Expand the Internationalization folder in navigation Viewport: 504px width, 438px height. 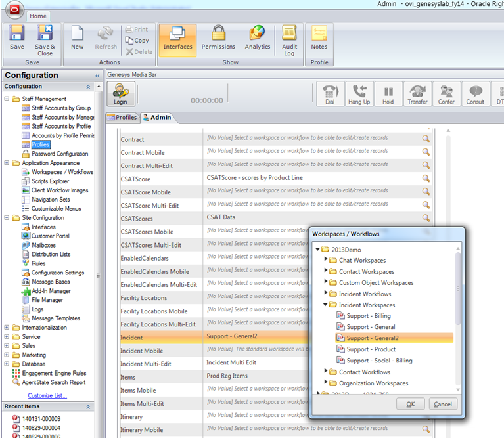pos(7,328)
